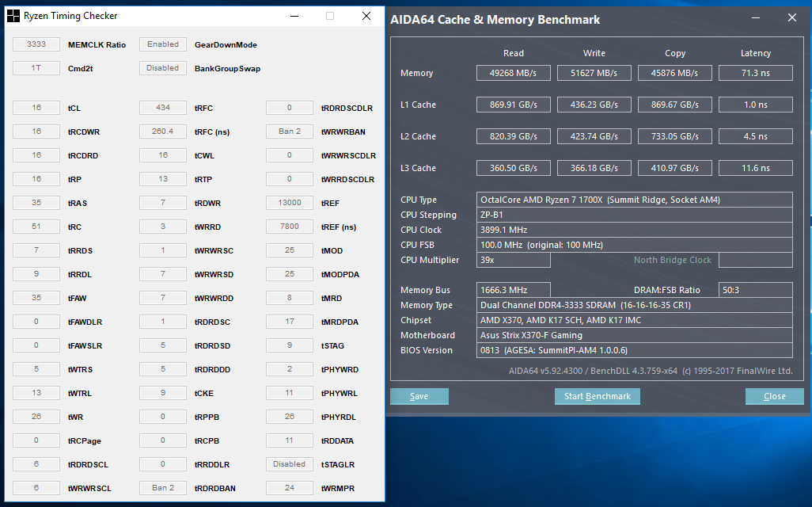Image resolution: width=812 pixels, height=507 pixels.
Task: Click the Latency column header in AIDA64
Action: point(756,53)
